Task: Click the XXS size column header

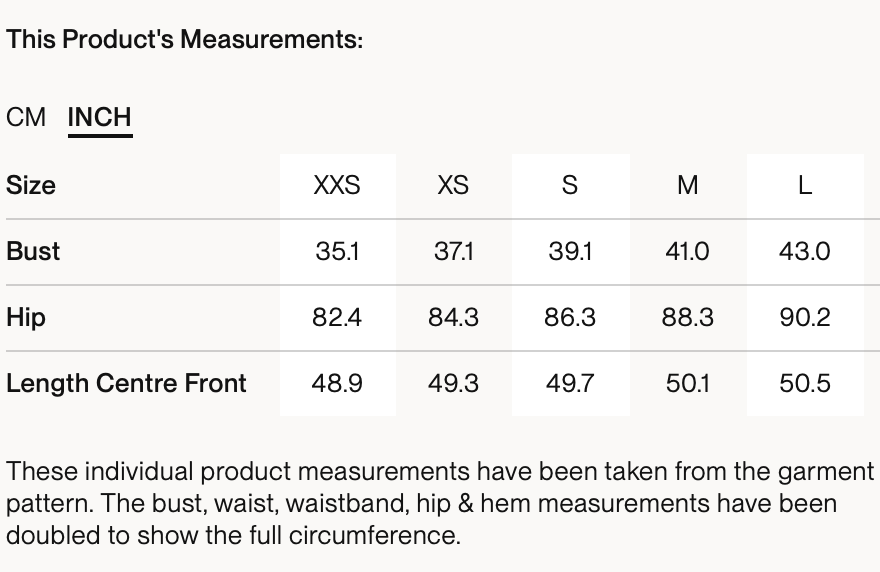Action: coord(337,185)
